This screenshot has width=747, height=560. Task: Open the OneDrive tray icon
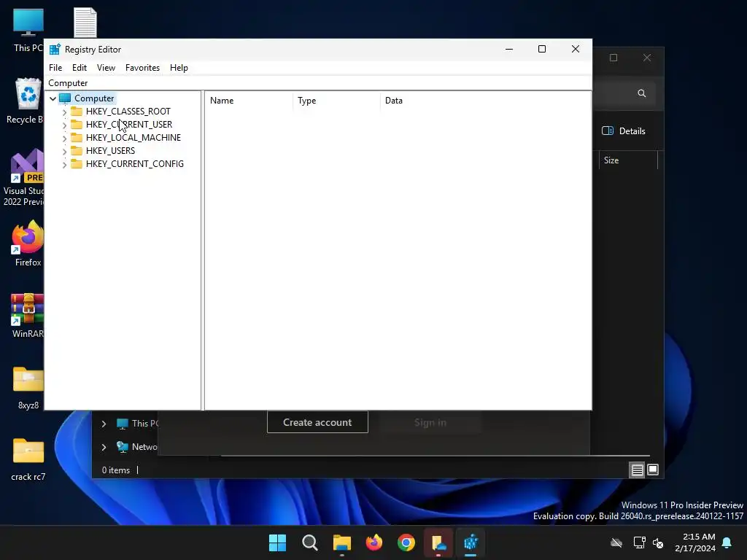pyautogui.click(x=616, y=542)
